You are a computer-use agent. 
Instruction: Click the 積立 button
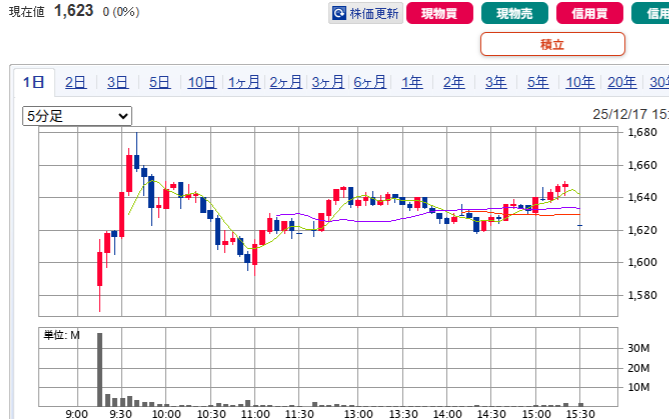tap(552, 44)
